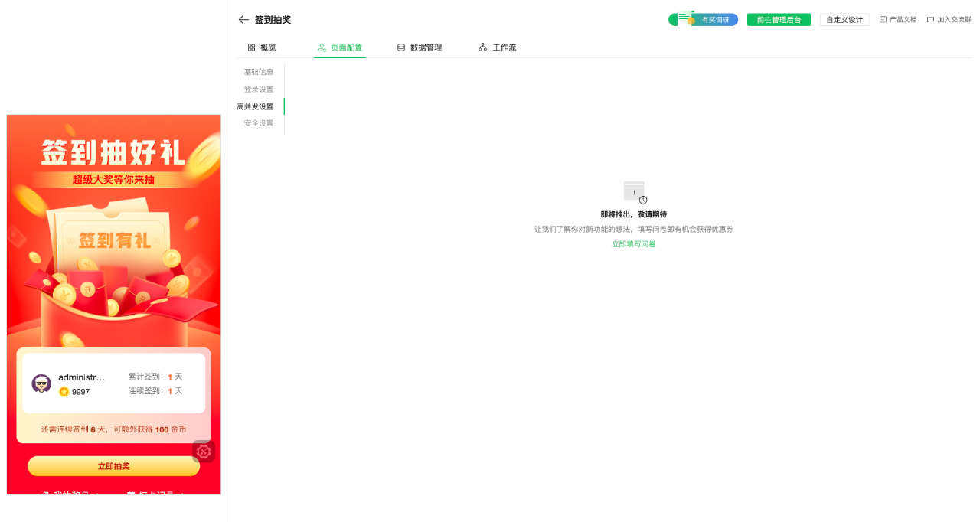
Task: Click the 加入交流群 chat icon
Action: [930, 20]
